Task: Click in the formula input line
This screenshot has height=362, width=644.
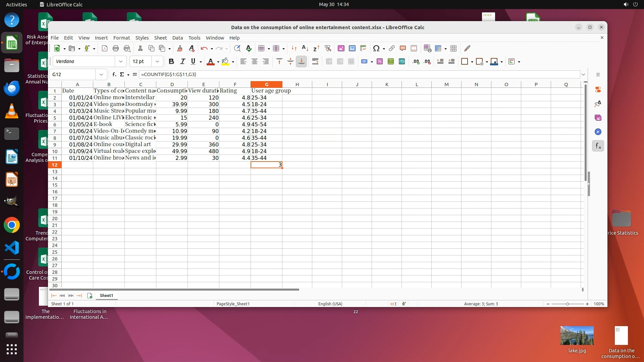Action: [x=335, y=74]
